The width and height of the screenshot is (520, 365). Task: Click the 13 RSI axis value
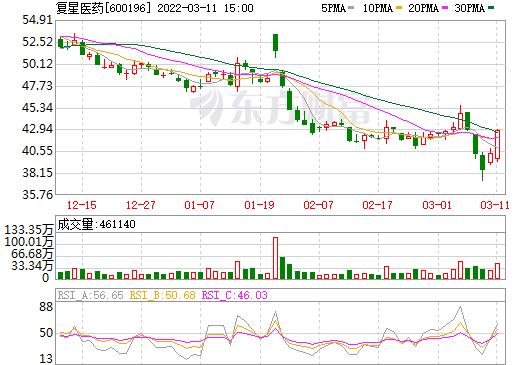click(46, 359)
